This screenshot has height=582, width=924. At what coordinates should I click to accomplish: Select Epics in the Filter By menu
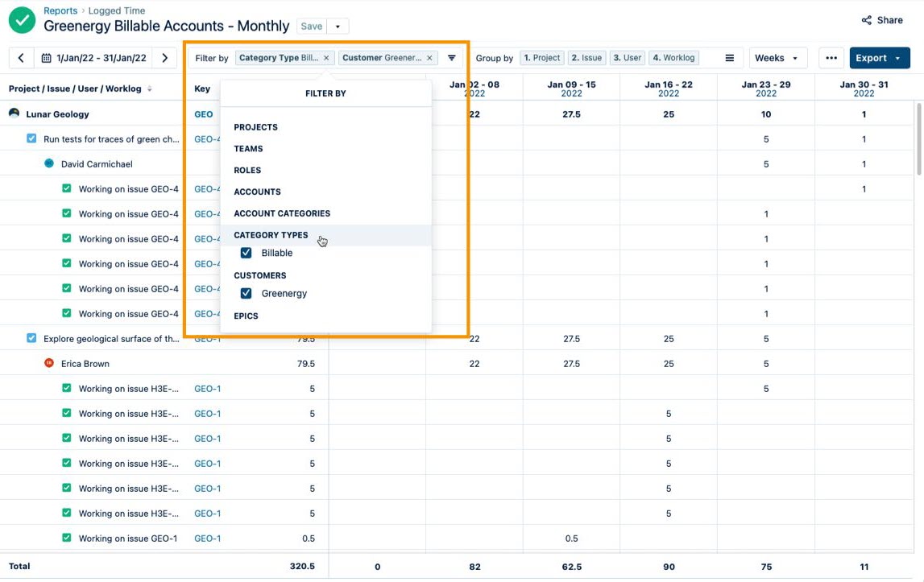[x=246, y=316]
